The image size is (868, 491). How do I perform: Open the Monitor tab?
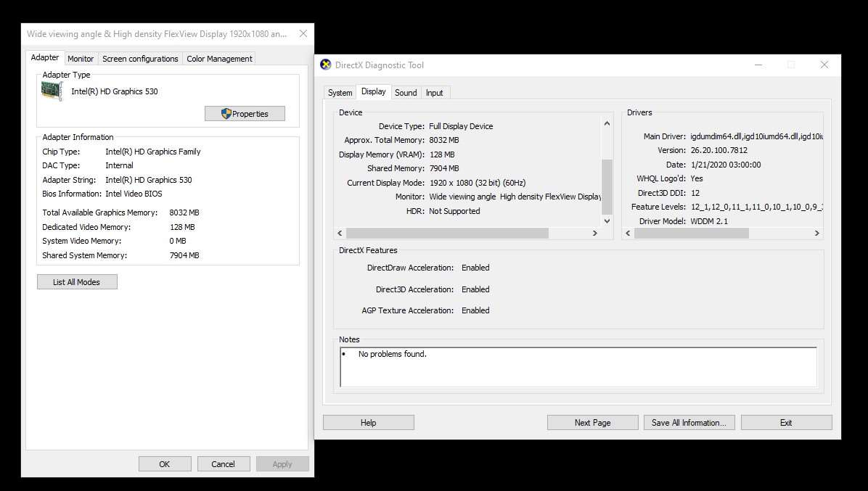coord(81,59)
